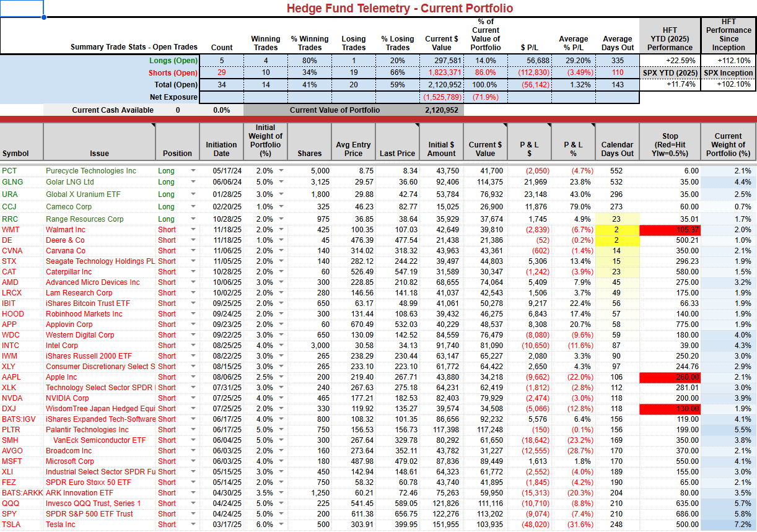Click the yellow Calendar Days cell for Deere
The image size is (757, 532).
coord(616,240)
